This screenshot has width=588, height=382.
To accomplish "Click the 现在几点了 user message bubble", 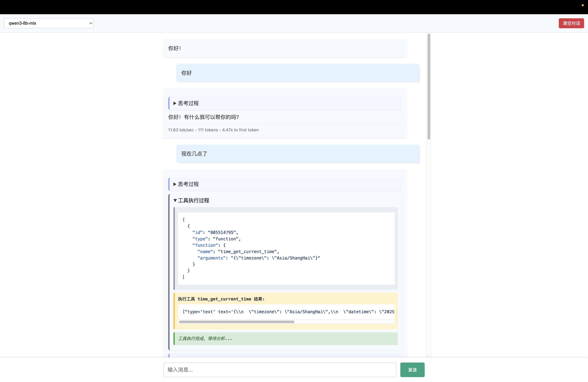I will 298,154.
